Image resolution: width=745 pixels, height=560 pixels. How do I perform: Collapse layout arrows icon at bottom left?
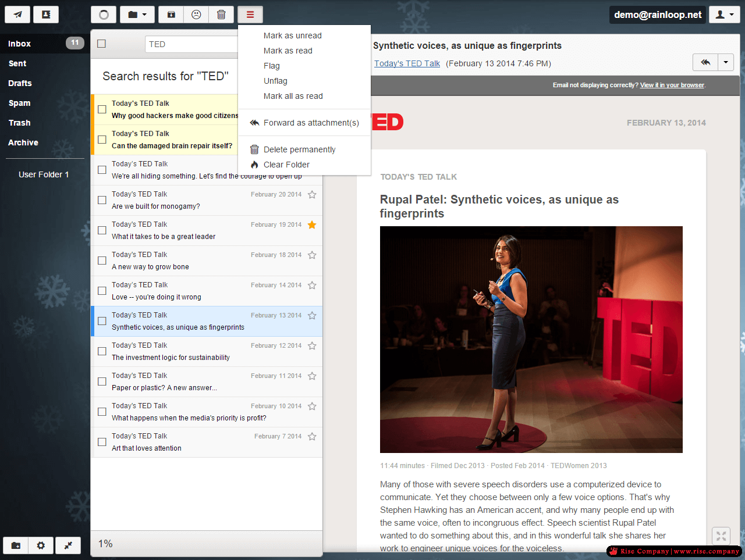coord(68,545)
